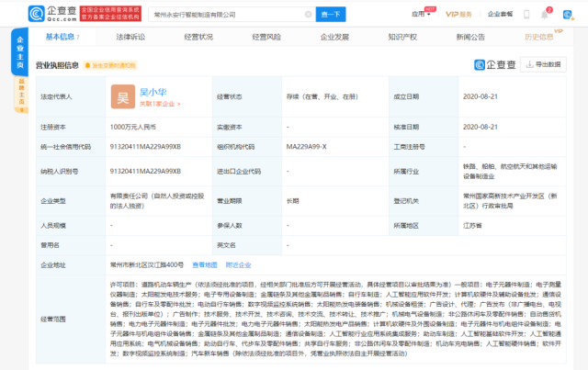Select the organization code MA229A99-X
This screenshot has height=370, width=588.
tap(306, 147)
